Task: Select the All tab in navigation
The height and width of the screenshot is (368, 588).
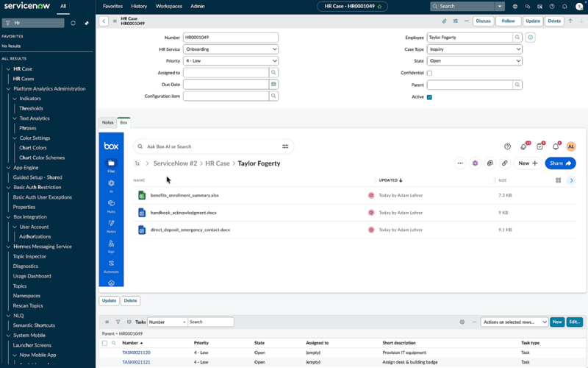Action: pyautogui.click(x=63, y=7)
